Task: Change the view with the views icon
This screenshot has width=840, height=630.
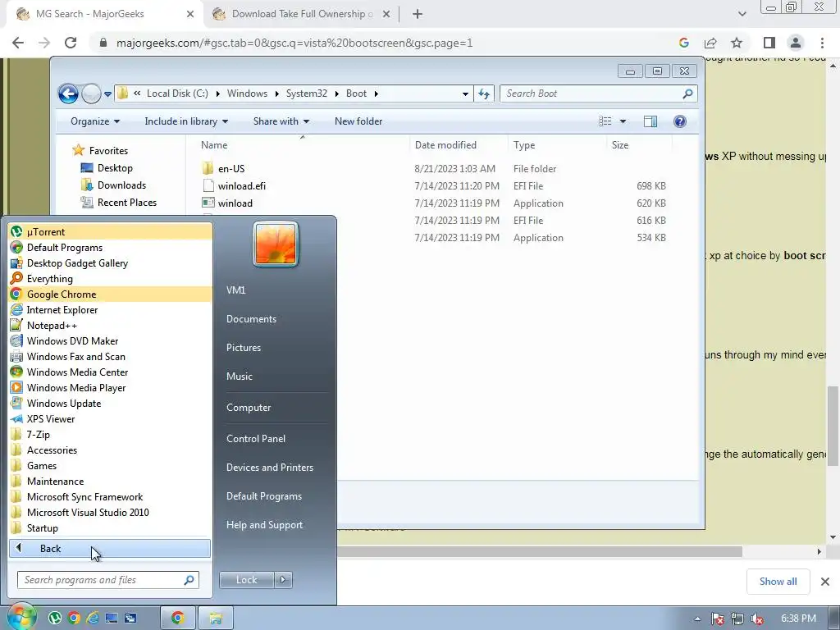Action: click(605, 121)
